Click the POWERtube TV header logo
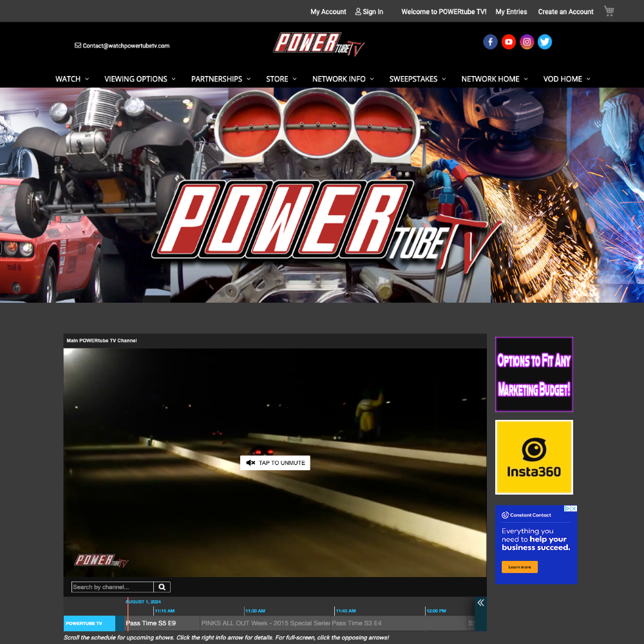644x644 pixels. pyautogui.click(x=319, y=44)
